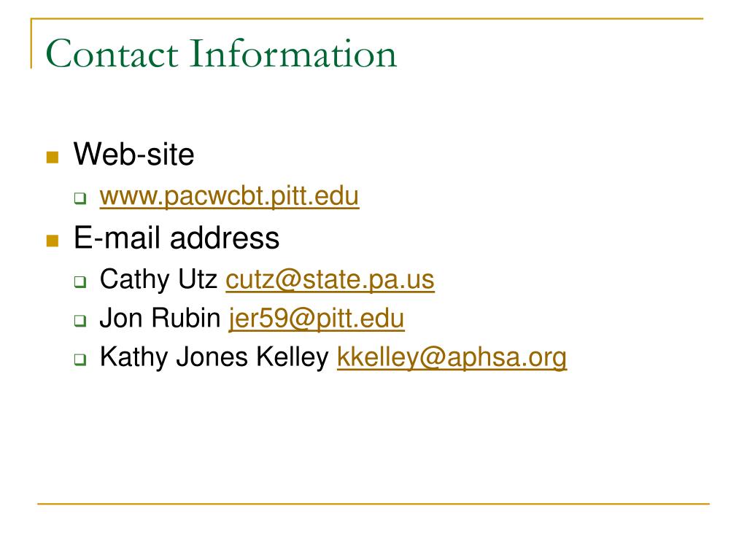Select the hollow bullet before Cathy Utz

point(80,281)
